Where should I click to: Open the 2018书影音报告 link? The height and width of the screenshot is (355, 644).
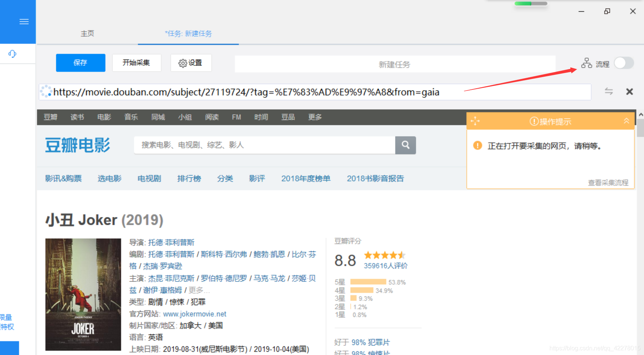click(x=376, y=178)
